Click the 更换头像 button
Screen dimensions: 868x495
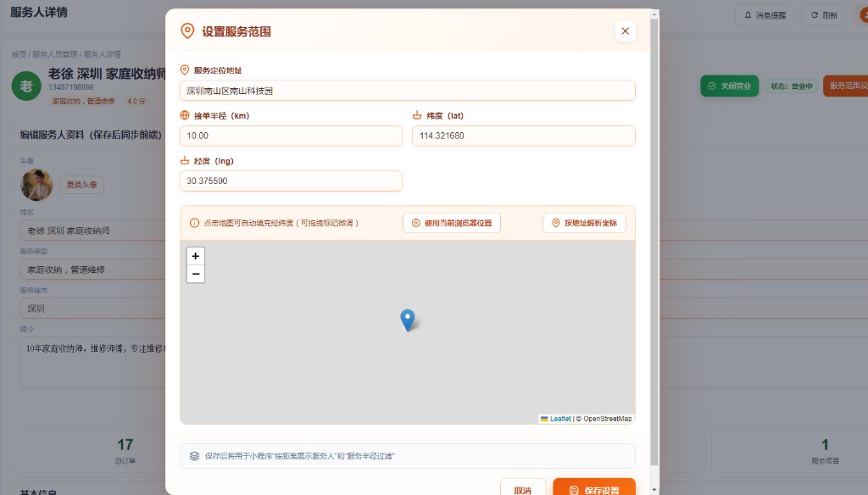tap(81, 185)
